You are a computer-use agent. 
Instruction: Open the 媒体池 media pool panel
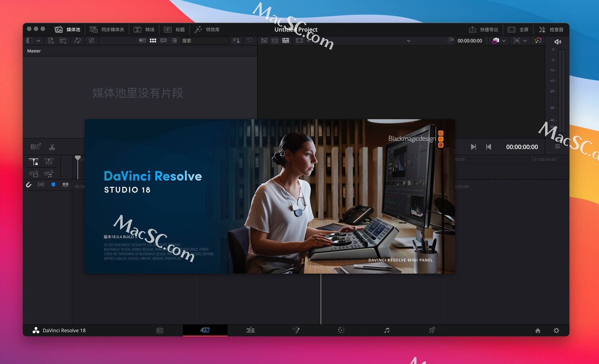[67, 30]
